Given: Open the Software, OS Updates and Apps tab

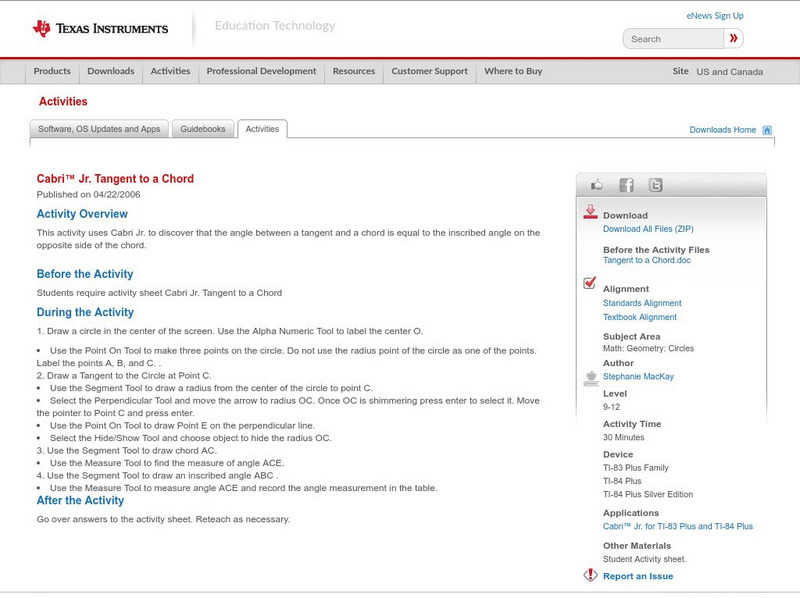Looking at the screenshot, I should (x=99, y=129).
